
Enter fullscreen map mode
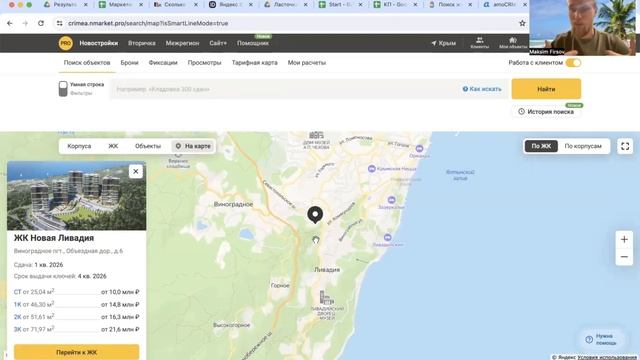click(x=625, y=146)
